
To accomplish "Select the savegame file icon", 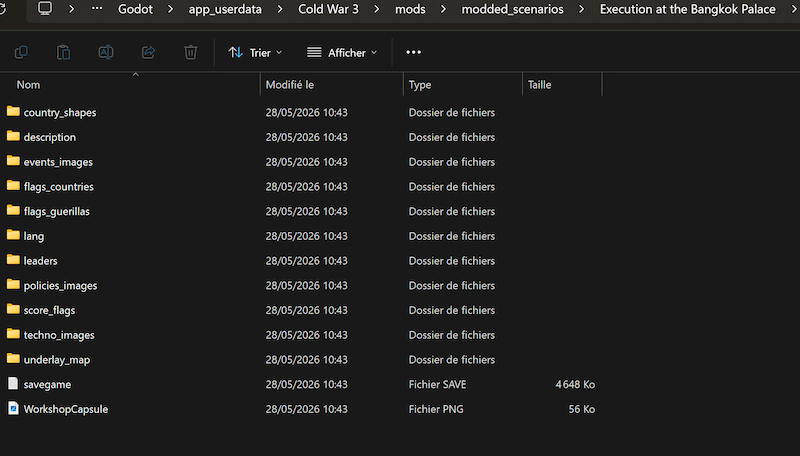I will 13,384.
